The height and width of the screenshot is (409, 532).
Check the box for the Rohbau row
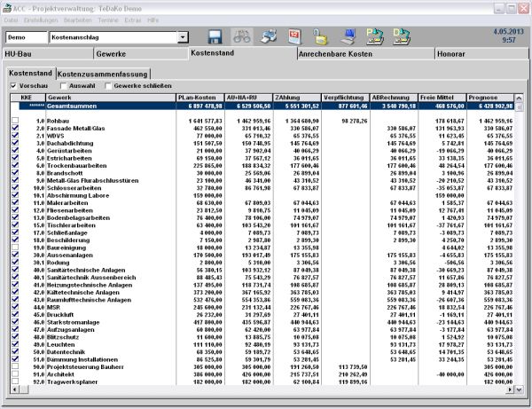[15, 119]
